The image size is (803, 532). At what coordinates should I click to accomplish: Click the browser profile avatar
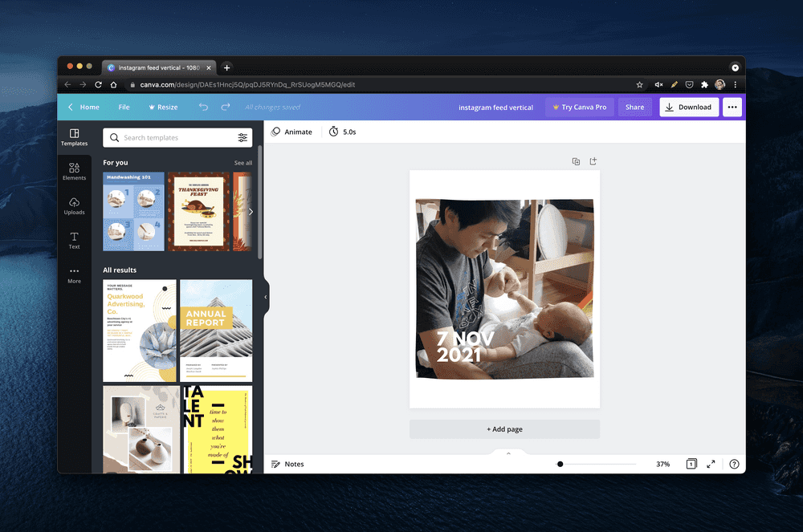(720, 84)
